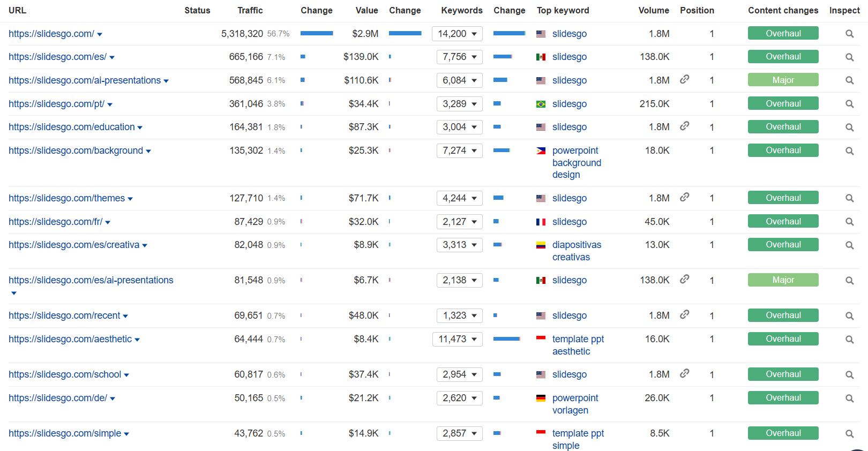Screen dimensions: 868x451
Task: Click the 'diapositivas creativas' keyword link
Action: click(x=577, y=251)
